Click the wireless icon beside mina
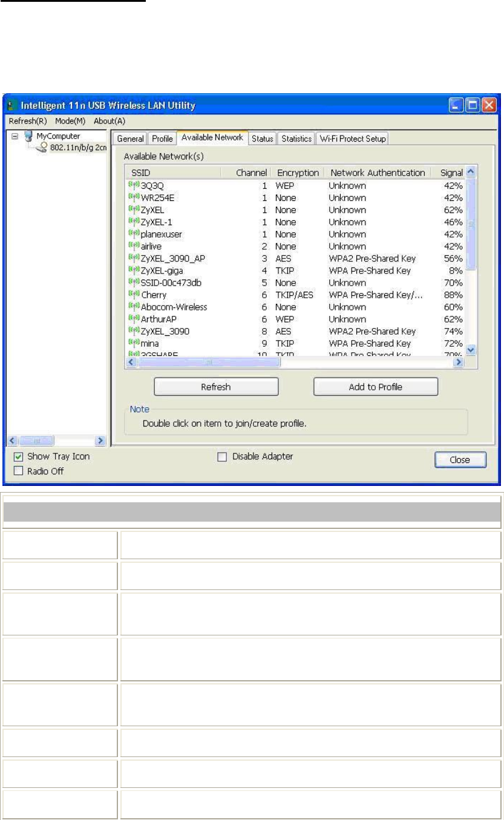The height and width of the screenshot is (820, 504). (x=134, y=343)
